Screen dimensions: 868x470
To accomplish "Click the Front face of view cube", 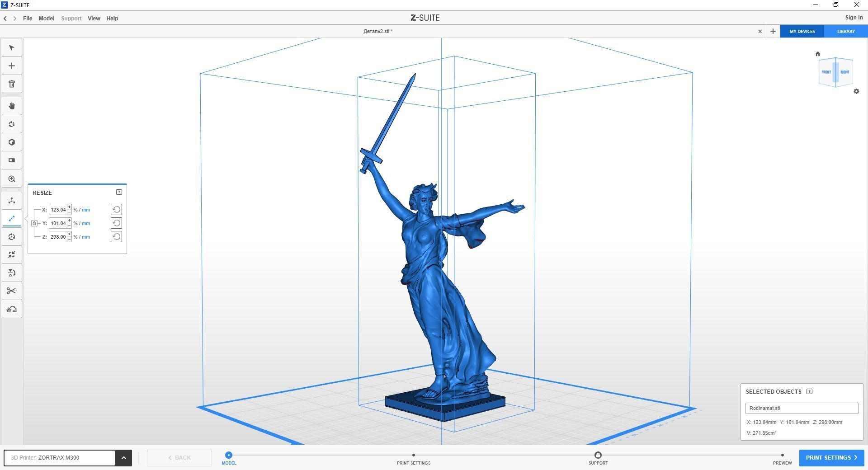I will 826,72.
